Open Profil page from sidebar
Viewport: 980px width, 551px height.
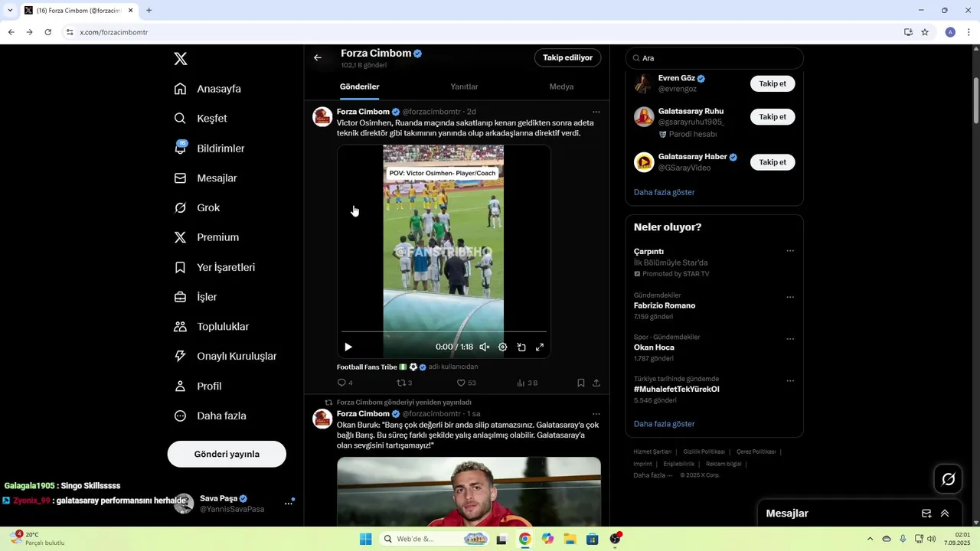198,386
